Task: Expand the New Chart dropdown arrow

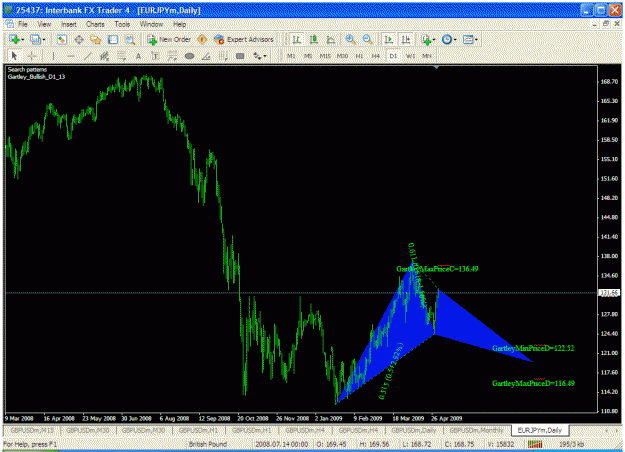Action: [22, 40]
